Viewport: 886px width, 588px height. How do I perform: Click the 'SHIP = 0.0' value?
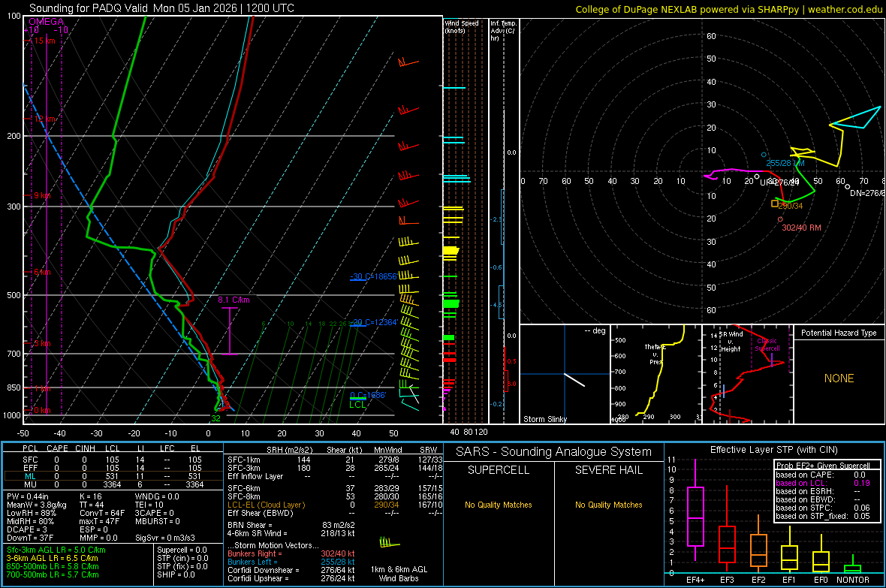pyautogui.click(x=176, y=574)
